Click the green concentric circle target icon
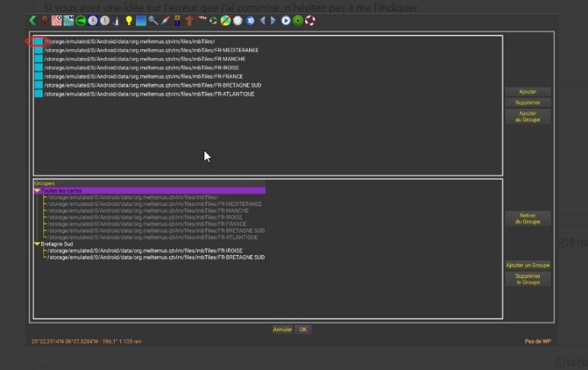 [x=298, y=21]
